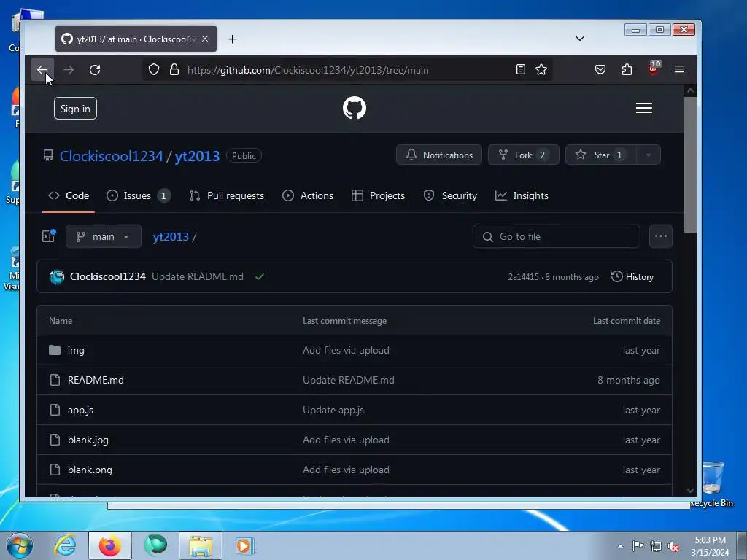Screen dimensions: 747x560
Task: Click the img folder icon
Action: pos(55,351)
